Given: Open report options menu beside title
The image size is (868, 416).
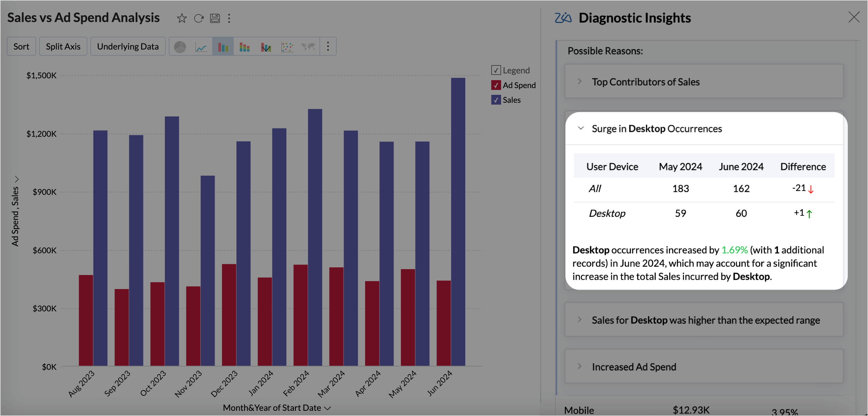Looking at the screenshot, I should 229,18.
